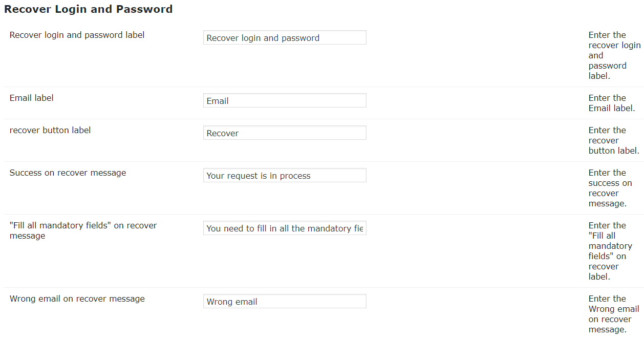This screenshot has width=644, height=339.
Task: Focus the mandatory fields message input
Action: pos(285,228)
